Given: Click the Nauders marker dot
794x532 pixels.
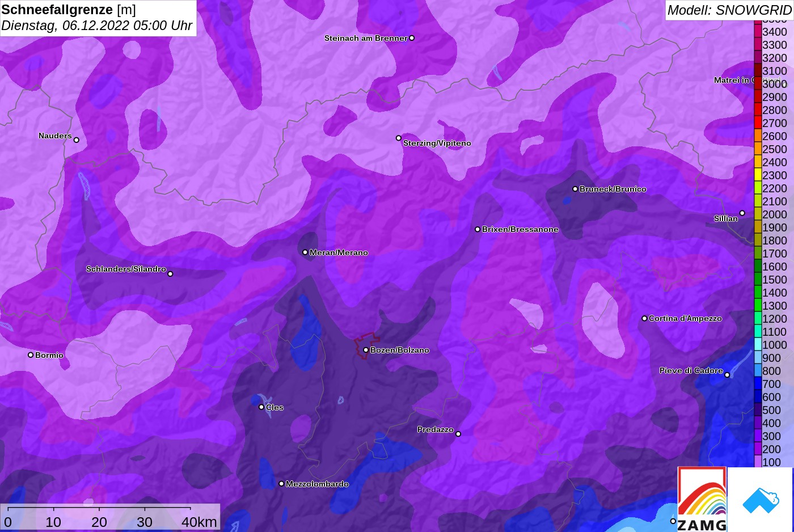Looking at the screenshot, I should 77,140.
